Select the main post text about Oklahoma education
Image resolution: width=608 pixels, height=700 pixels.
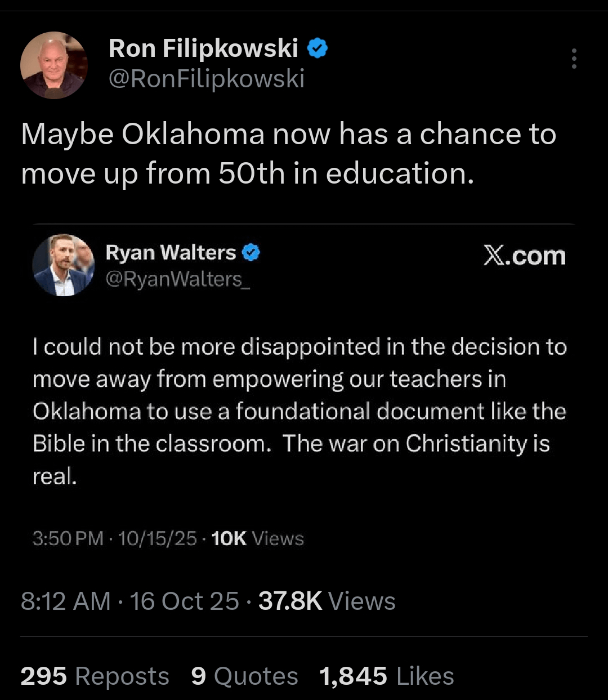[x=288, y=153]
